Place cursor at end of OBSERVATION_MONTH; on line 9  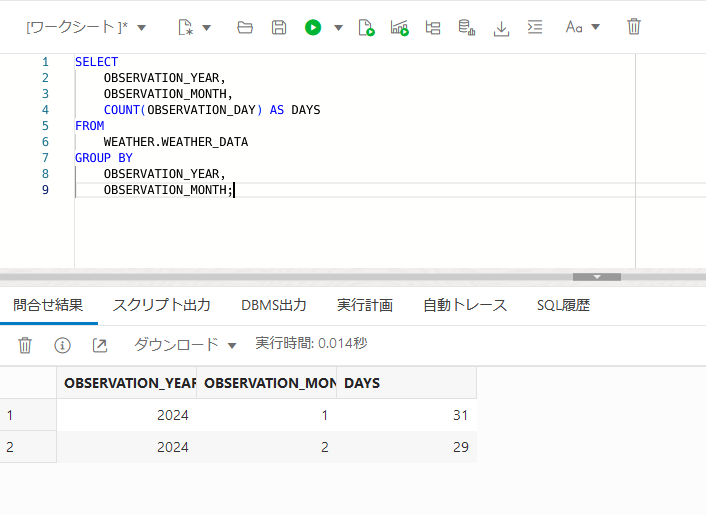pos(234,190)
